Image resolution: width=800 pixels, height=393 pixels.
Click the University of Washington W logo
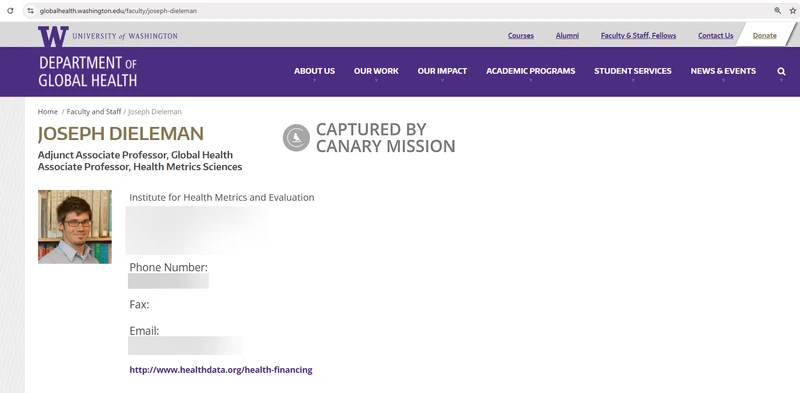(x=53, y=36)
